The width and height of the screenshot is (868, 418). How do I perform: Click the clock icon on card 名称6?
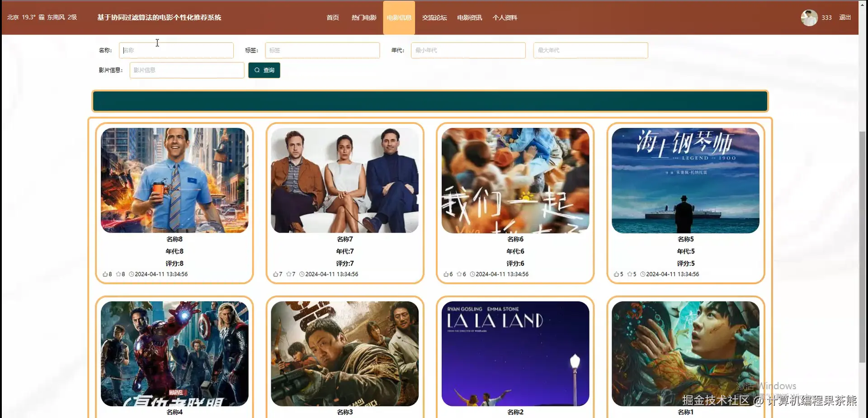472,274
